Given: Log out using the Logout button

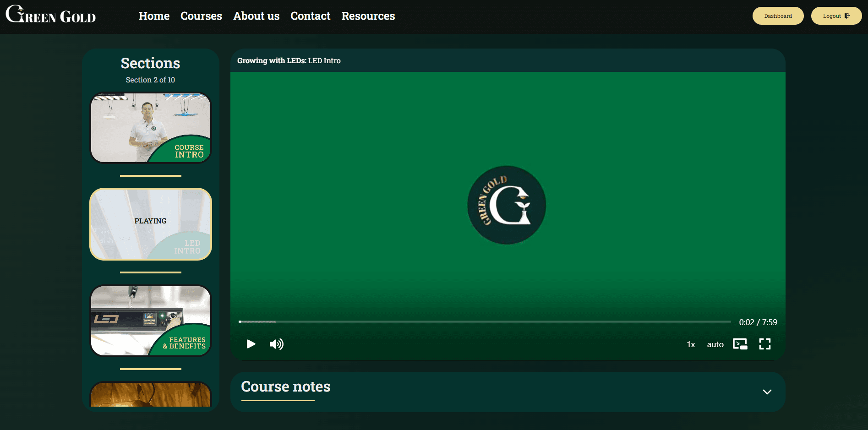Looking at the screenshot, I should [836, 16].
